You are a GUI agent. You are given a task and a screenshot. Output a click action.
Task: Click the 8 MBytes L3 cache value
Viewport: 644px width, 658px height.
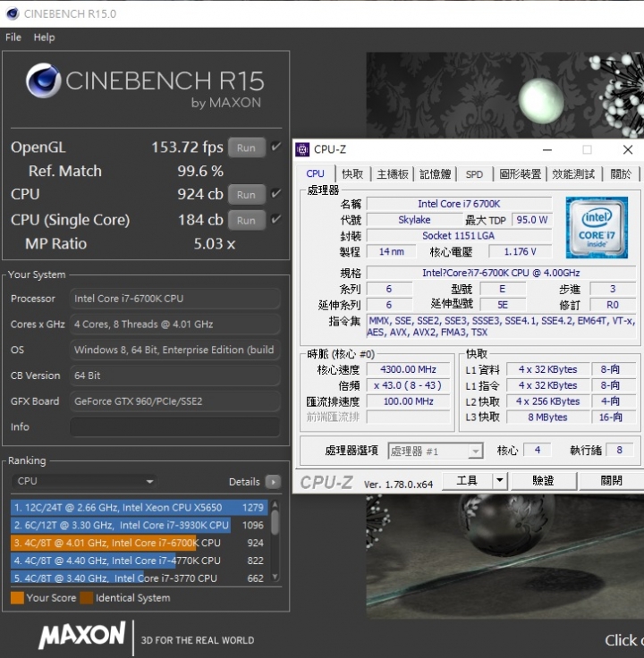click(x=548, y=418)
